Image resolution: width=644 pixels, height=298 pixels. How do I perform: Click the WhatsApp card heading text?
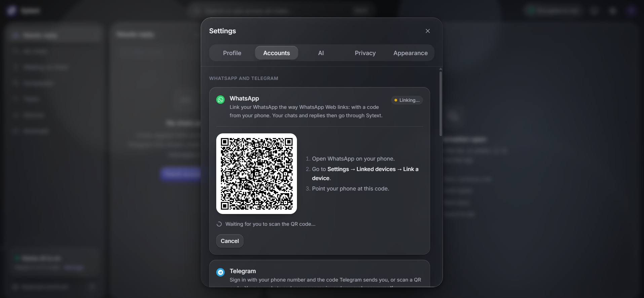[244, 98]
